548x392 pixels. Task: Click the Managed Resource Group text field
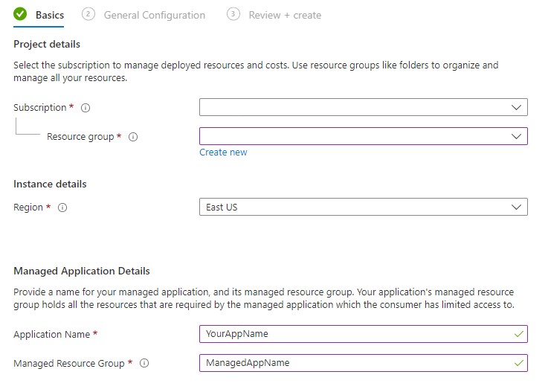(363, 363)
